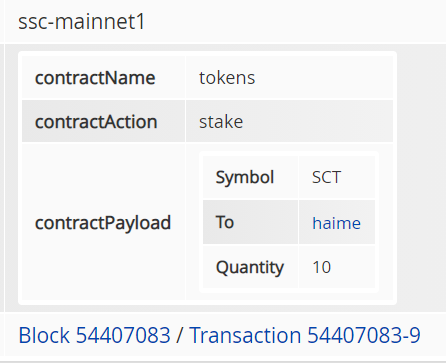The height and width of the screenshot is (363, 446).
Task: Click the stake value cell
Action: pyautogui.click(x=289, y=121)
